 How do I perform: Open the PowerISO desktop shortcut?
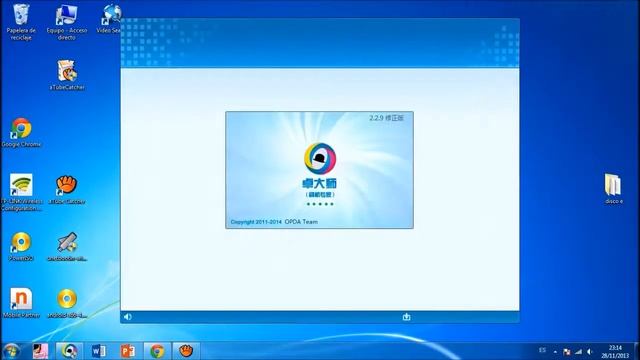(21, 246)
